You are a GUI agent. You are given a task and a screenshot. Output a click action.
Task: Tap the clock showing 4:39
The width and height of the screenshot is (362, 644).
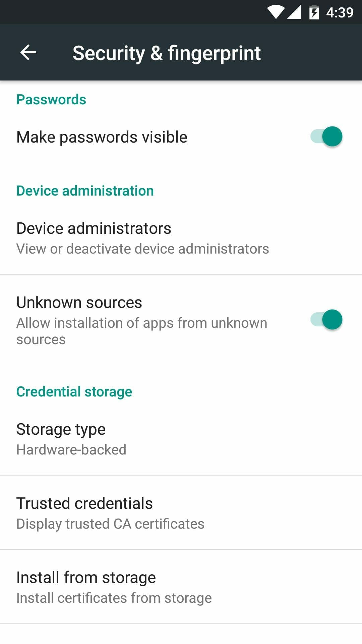340,12
